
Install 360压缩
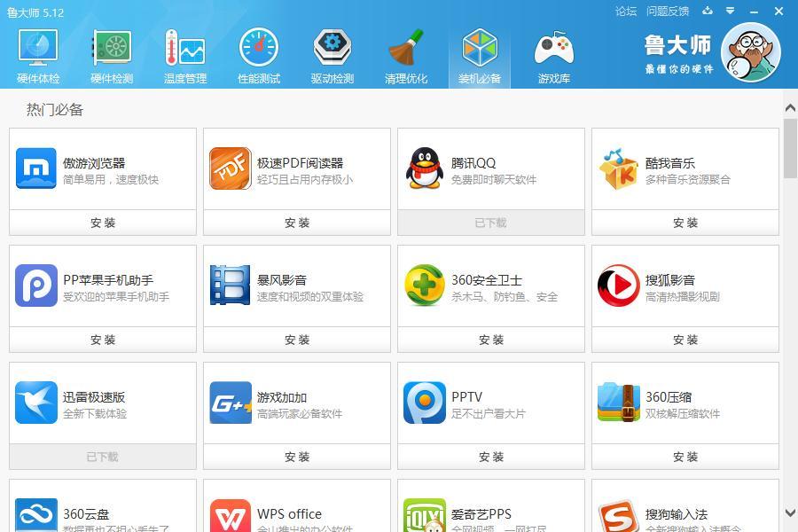(685, 457)
